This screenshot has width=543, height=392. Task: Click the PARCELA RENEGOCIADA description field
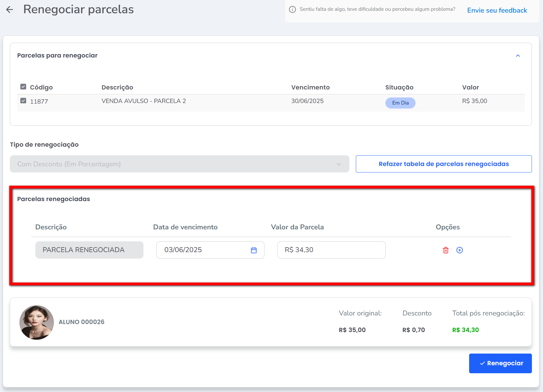(89, 250)
